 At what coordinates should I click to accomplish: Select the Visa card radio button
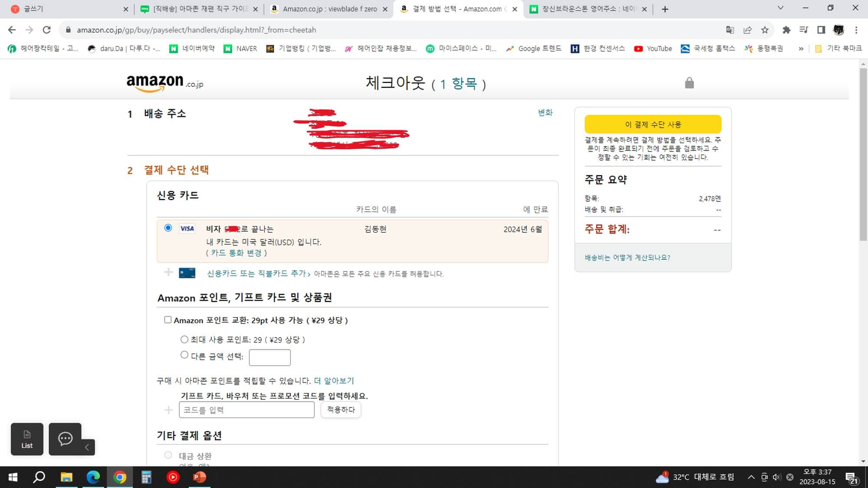168,228
